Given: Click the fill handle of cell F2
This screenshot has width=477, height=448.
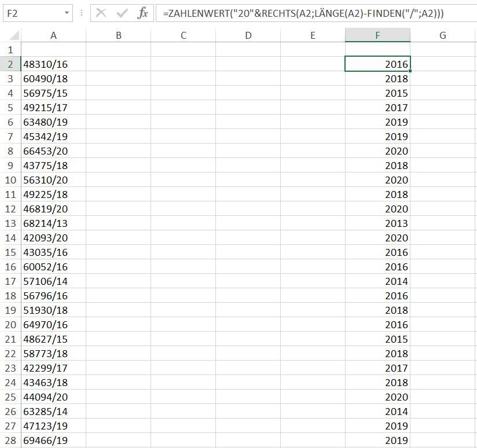Looking at the screenshot, I should [410, 71].
